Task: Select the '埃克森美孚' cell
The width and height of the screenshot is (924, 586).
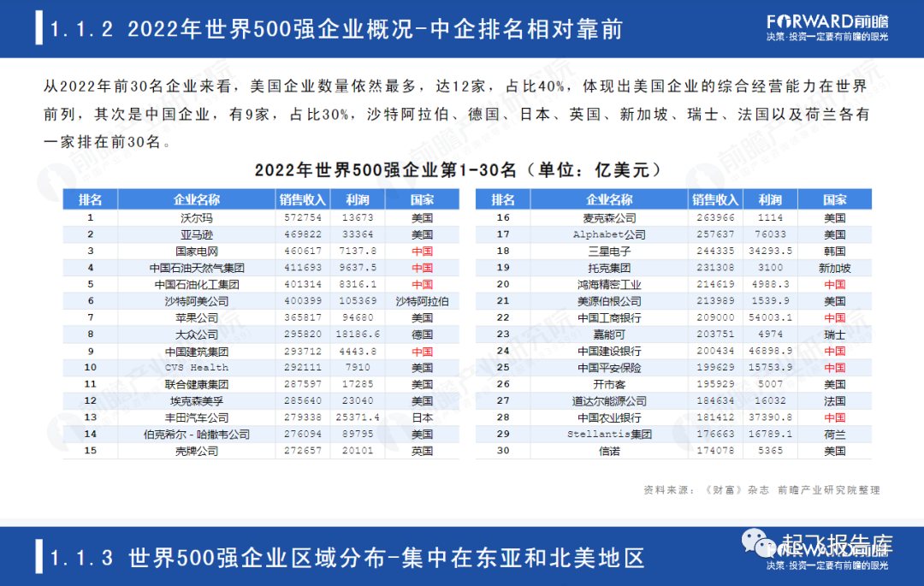Action: pyautogui.click(x=196, y=401)
